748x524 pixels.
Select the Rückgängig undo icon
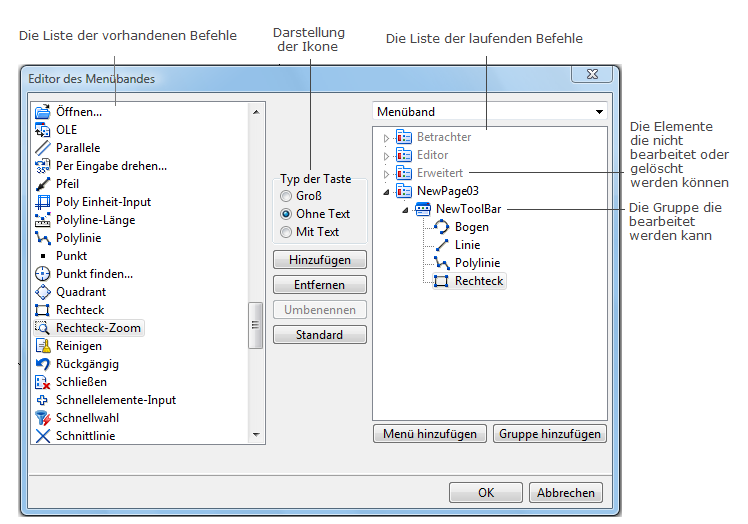43,364
